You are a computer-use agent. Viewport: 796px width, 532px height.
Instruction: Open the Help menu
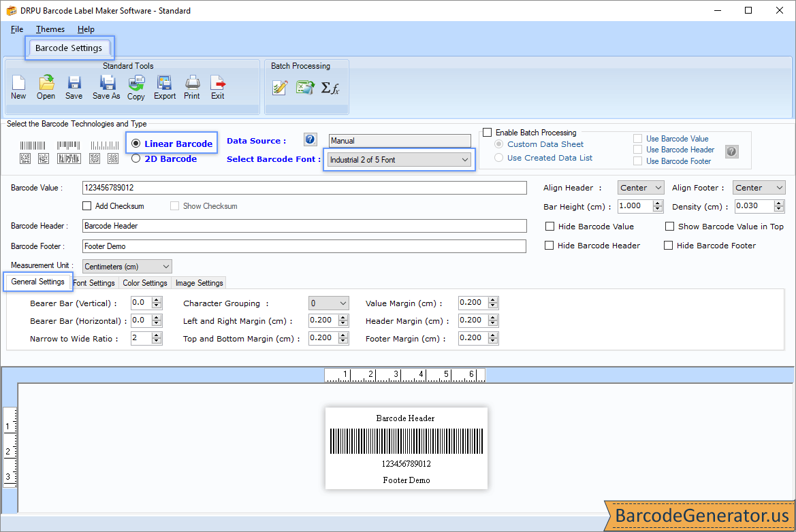(x=86, y=29)
